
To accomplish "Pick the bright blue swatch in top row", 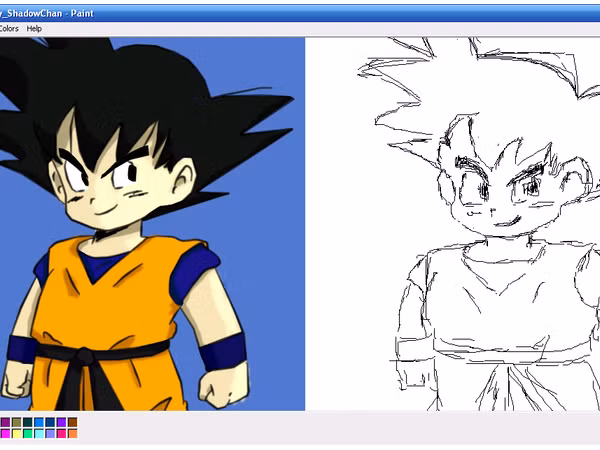I will point(39,422).
